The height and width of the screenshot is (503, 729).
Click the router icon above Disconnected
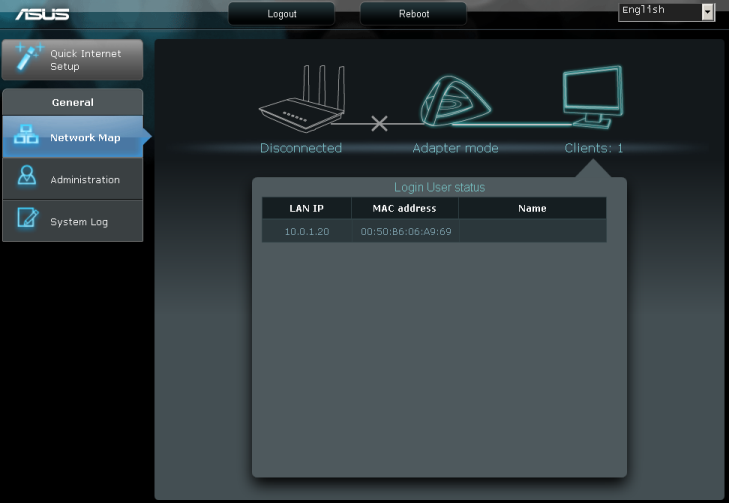coord(302,98)
